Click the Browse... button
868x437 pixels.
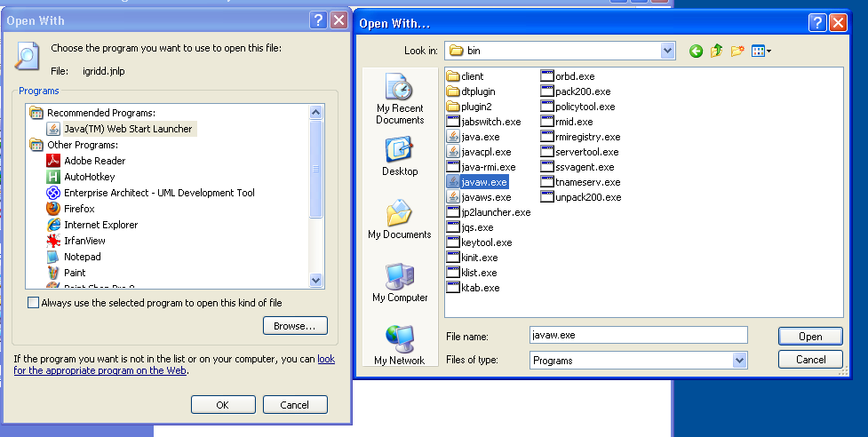[295, 326]
